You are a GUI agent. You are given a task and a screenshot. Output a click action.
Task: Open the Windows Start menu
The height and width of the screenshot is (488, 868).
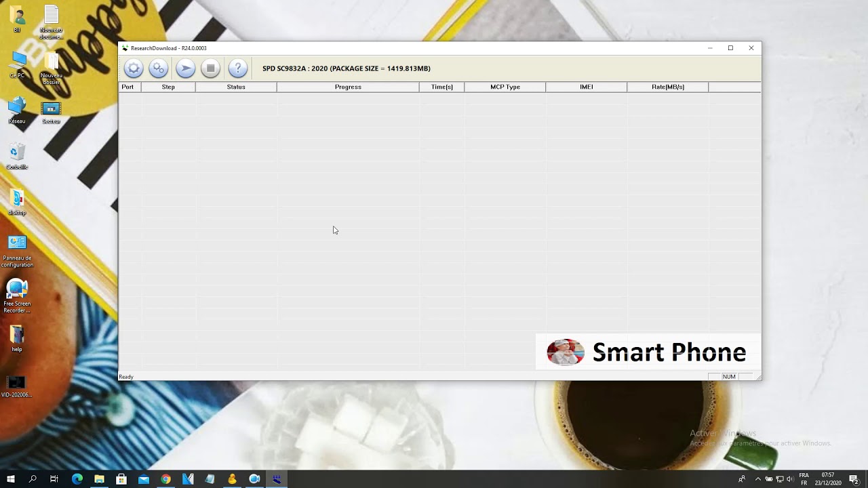coord(11,479)
